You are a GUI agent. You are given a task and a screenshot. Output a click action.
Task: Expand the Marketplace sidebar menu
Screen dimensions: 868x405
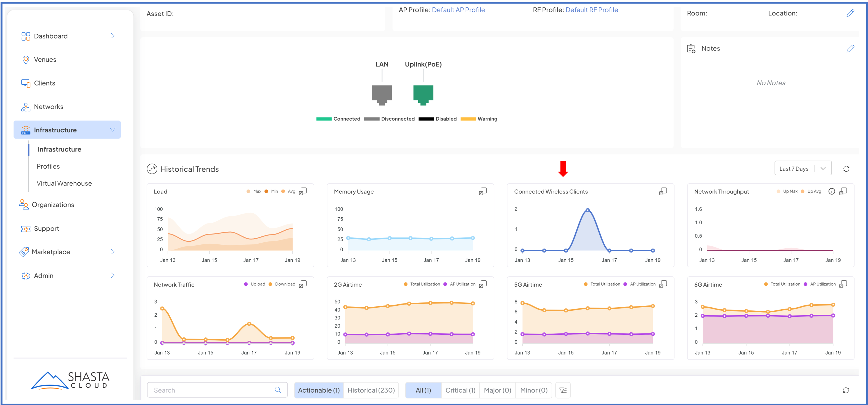pos(113,252)
